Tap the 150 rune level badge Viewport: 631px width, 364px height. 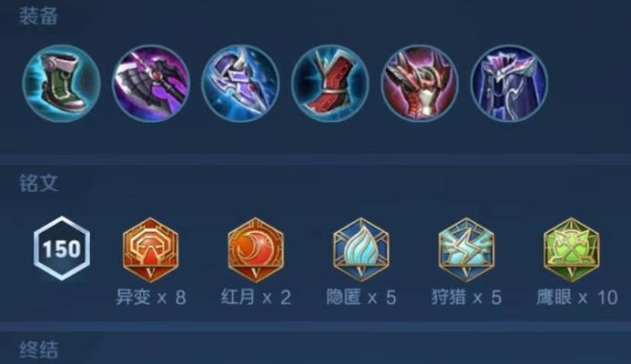(62, 248)
